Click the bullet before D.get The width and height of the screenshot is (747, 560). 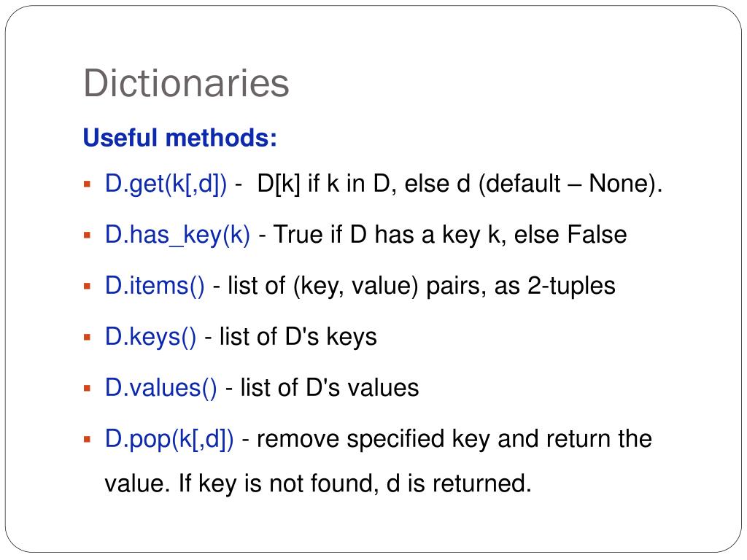(x=87, y=184)
